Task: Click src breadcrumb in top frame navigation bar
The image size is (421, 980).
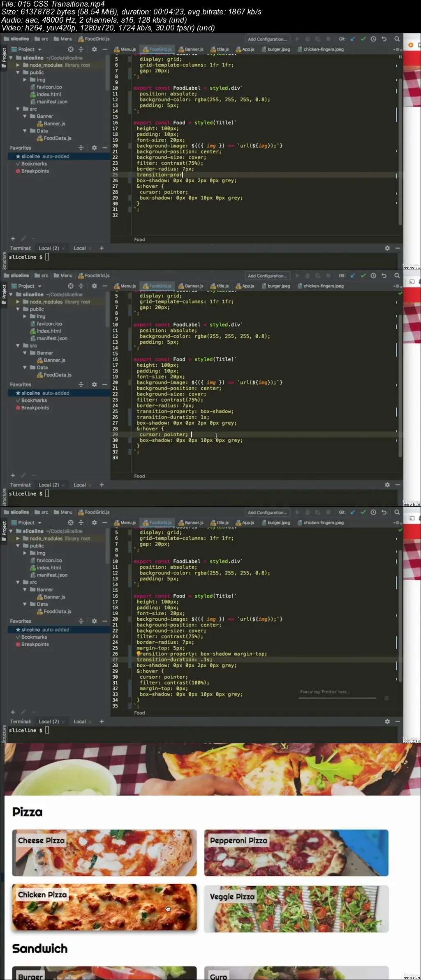Action: point(42,39)
